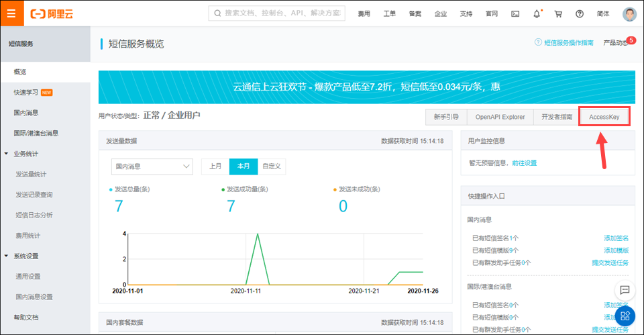This screenshot has height=335, width=644.
Task: Click the 发送总量(条) legend item
Action: (129, 189)
